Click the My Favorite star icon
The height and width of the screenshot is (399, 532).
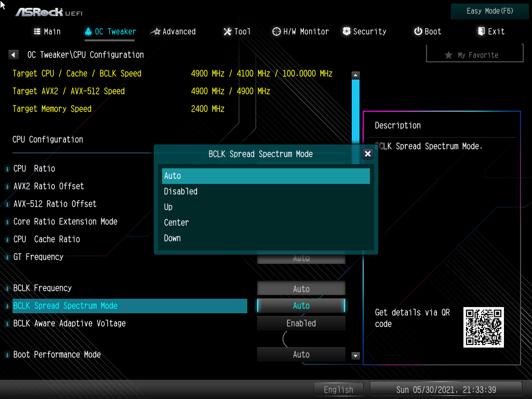pyautogui.click(x=448, y=55)
